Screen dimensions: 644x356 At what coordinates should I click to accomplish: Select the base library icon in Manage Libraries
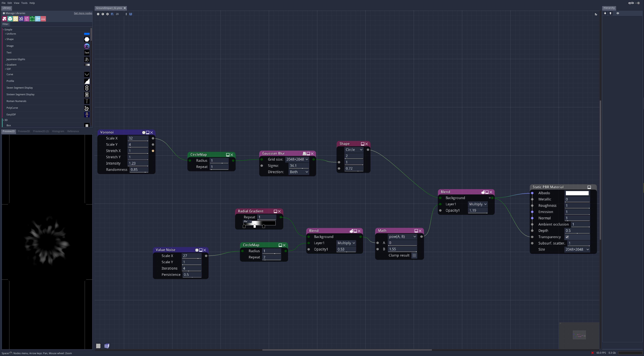pos(4,19)
